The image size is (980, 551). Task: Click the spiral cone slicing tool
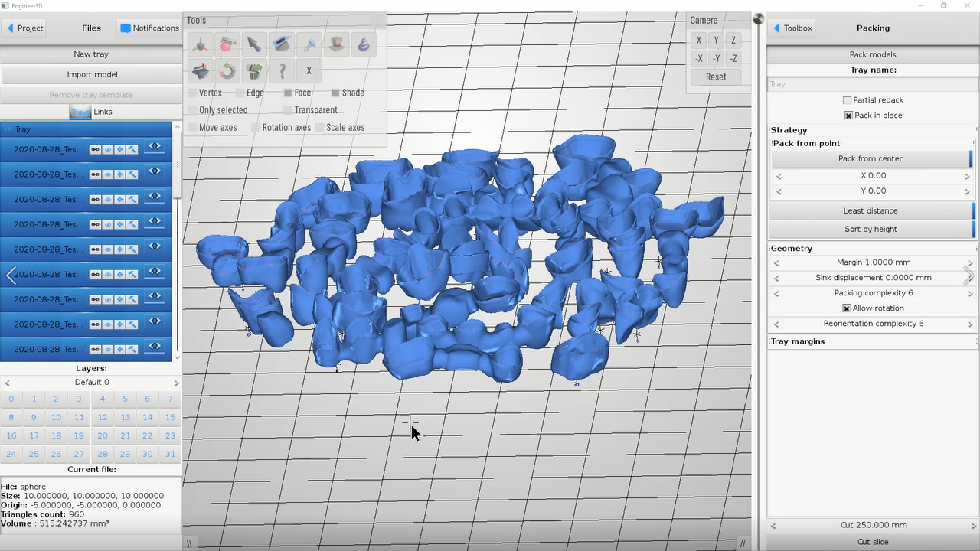(364, 44)
